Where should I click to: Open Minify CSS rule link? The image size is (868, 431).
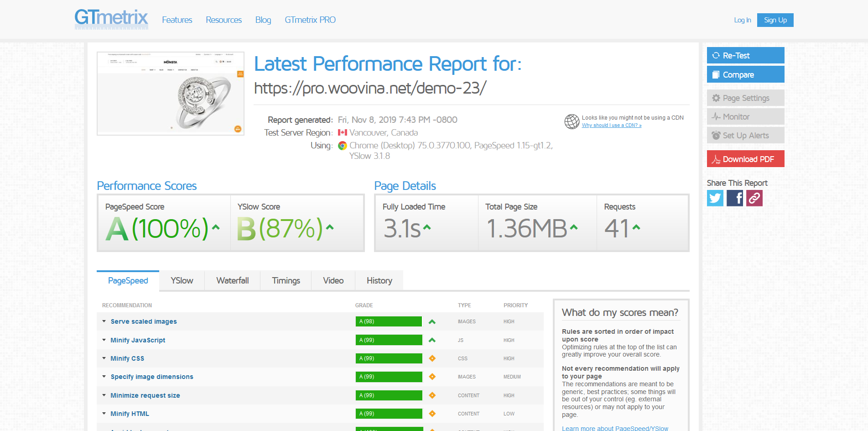click(x=127, y=358)
